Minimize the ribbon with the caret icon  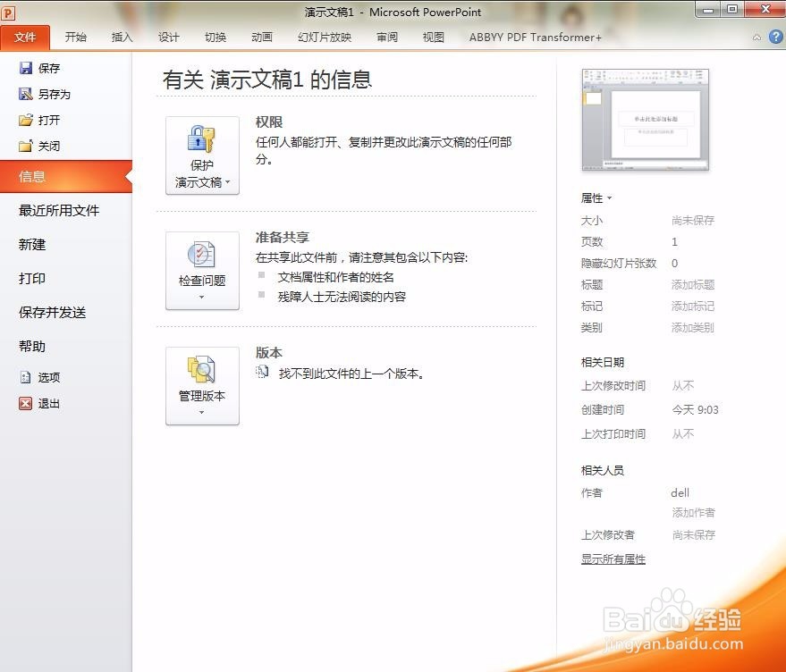click(756, 37)
